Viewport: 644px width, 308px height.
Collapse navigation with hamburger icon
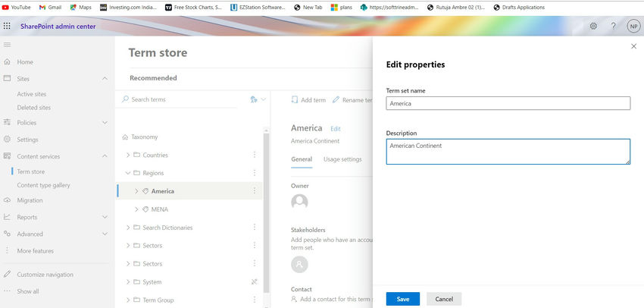pyautogui.click(x=7, y=45)
